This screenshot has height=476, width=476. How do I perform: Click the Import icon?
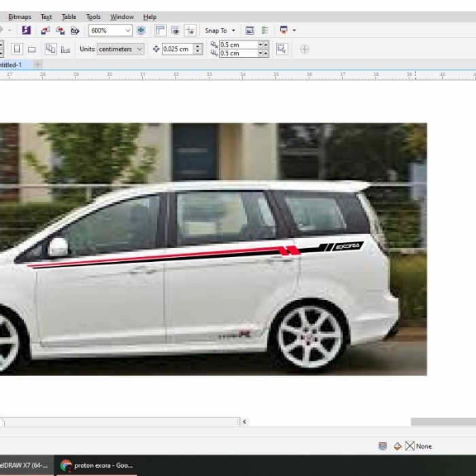46,31
